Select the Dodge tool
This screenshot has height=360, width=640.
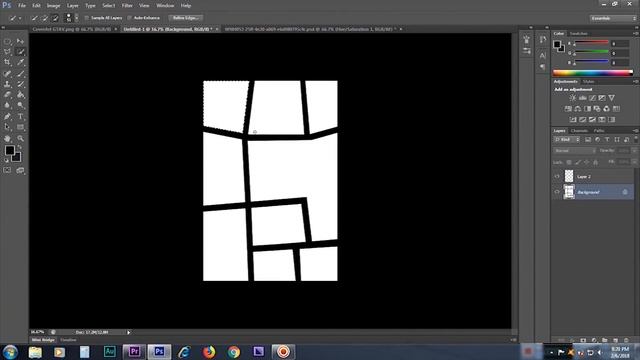20,105
